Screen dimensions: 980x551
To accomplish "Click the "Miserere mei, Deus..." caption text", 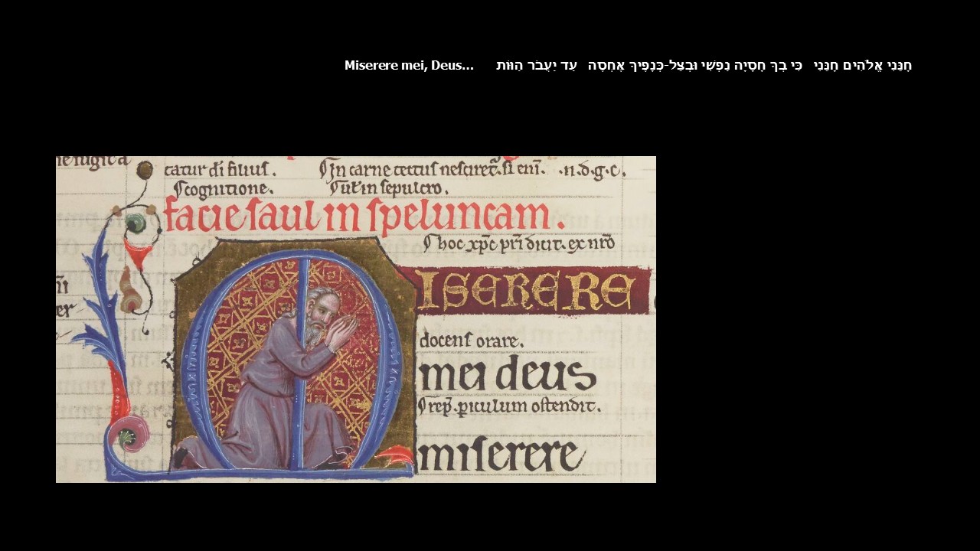I will [x=409, y=66].
